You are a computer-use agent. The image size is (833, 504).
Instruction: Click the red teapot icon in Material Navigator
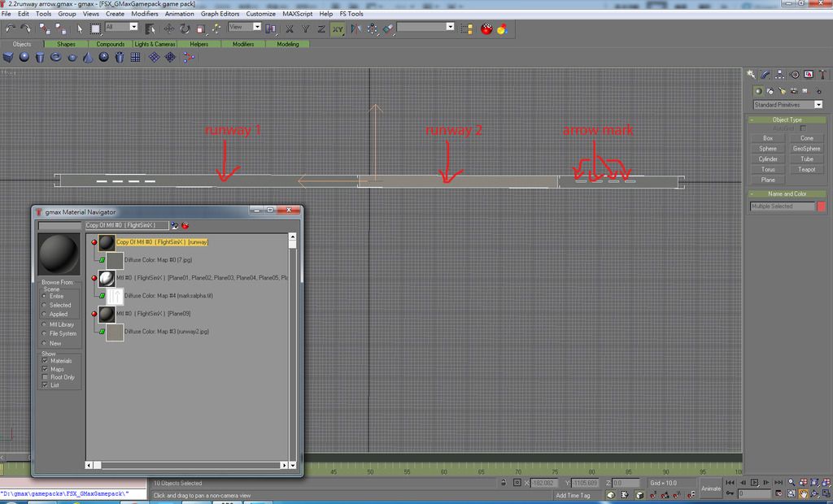(x=185, y=224)
